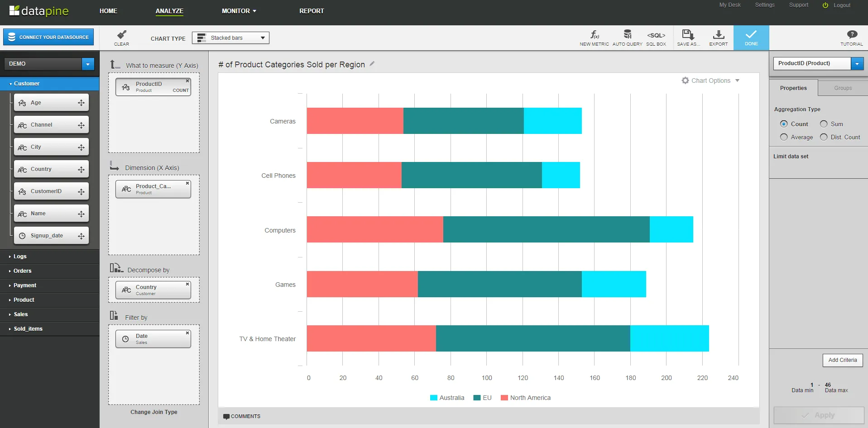
Task: Clear the current chart
Action: click(121, 38)
